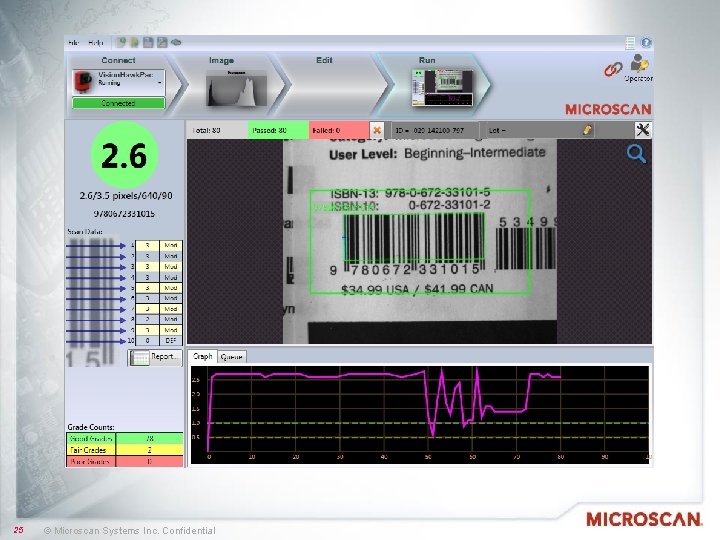720x540 pixels.
Task: Click the yellow Fair Grades row
Action: [x=125, y=450]
